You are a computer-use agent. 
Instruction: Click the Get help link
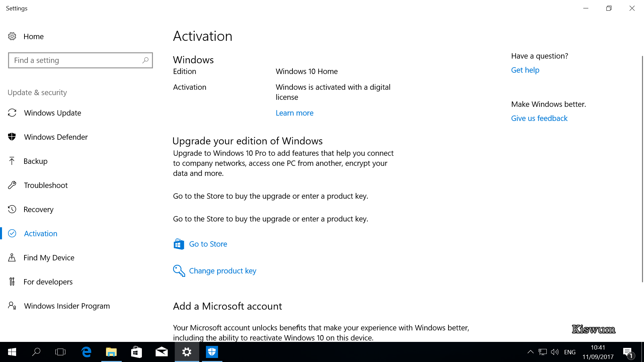pos(525,70)
